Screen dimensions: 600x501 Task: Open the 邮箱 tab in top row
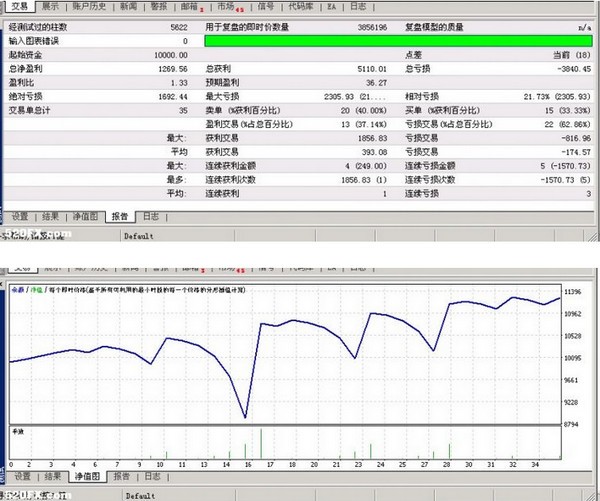pos(191,6)
